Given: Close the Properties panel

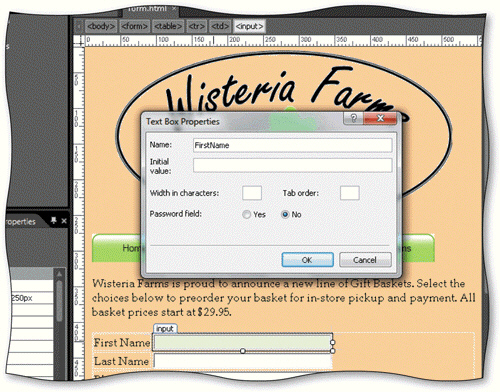Looking at the screenshot, I should tap(64, 221).
